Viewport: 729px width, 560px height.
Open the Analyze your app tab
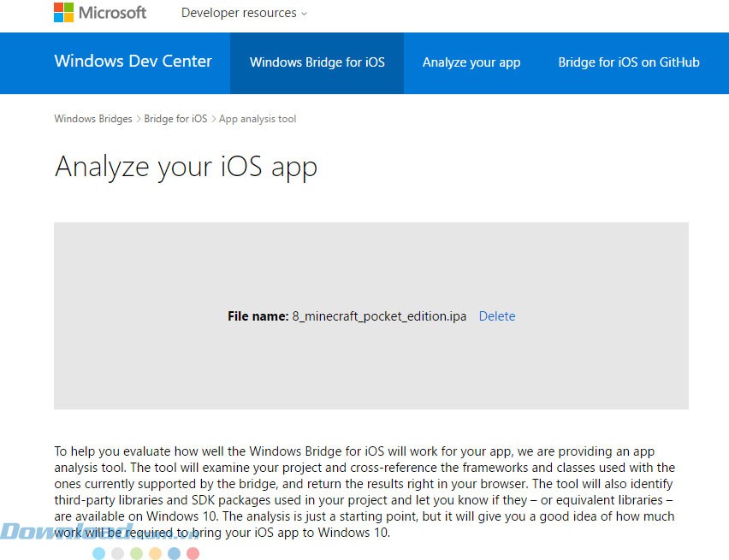471,62
